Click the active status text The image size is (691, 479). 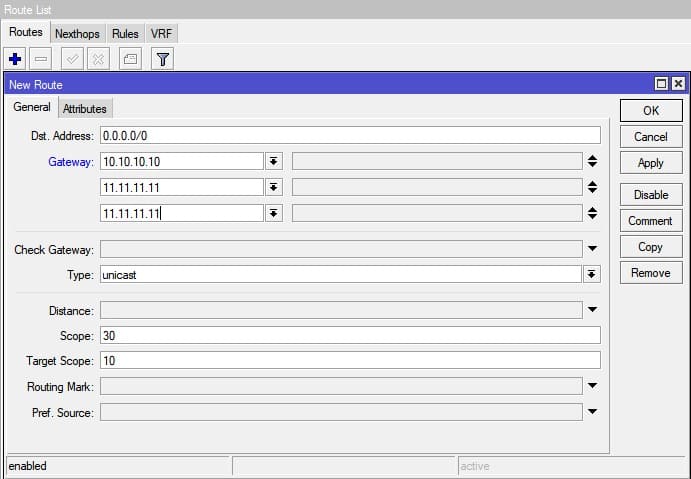click(x=475, y=466)
